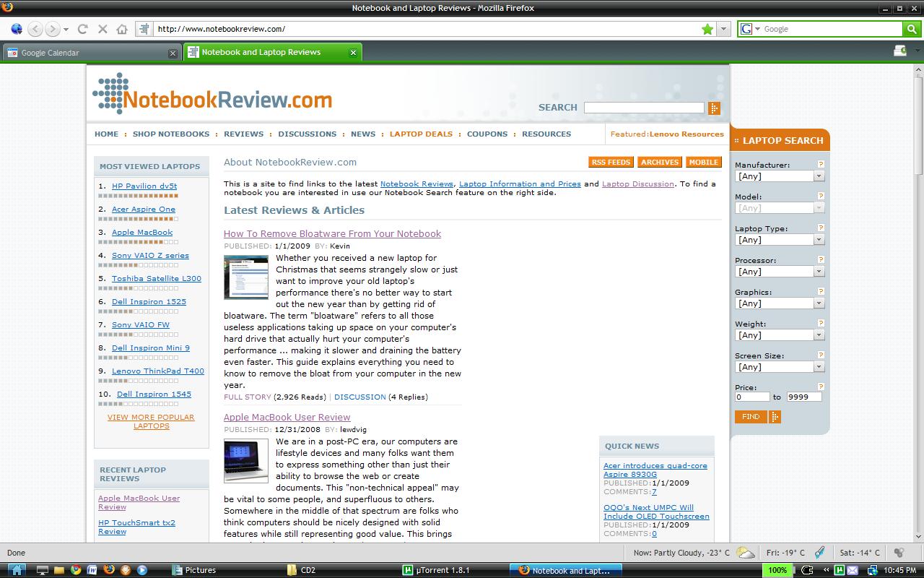Image resolution: width=924 pixels, height=578 pixels.
Task: Submit site search with orange arrow button
Action: click(714, 108)
